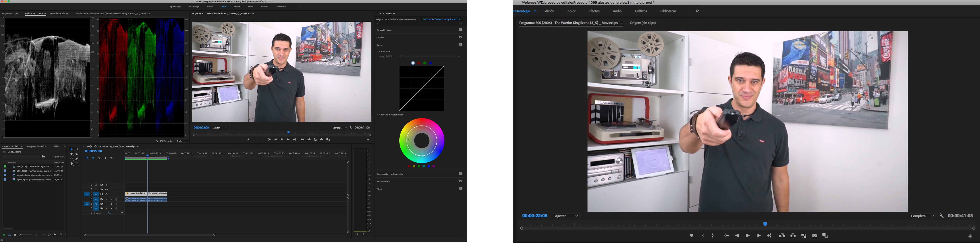
Task: Open the Ajustar zoom dropdown in right monitor
Action: (566, 216)
